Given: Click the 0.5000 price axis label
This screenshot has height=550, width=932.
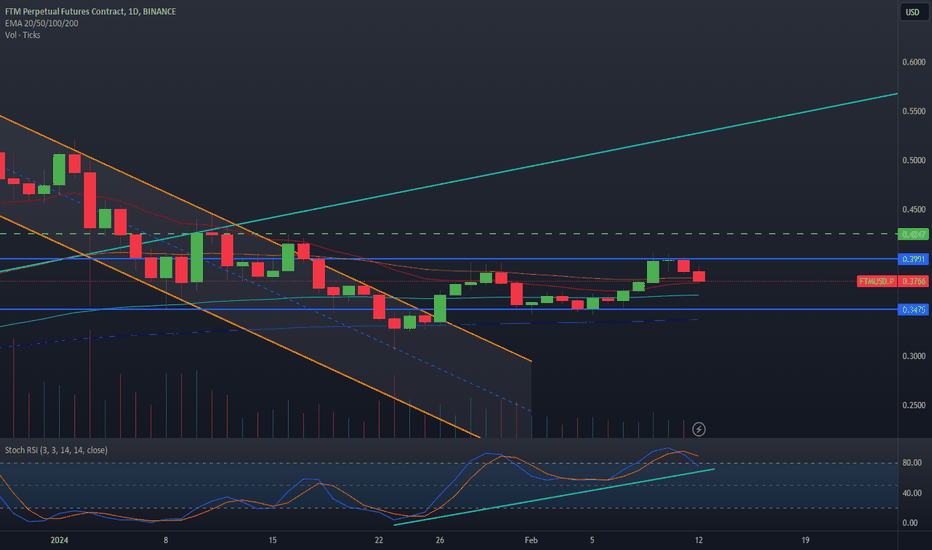Looking at the screenshot, I should pos(914,161).
